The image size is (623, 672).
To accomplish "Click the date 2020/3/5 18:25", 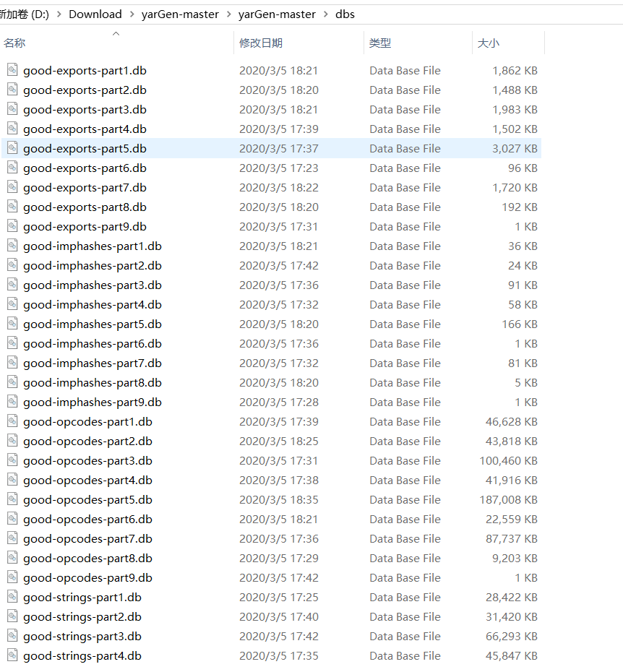I will pyautogui.click(x=279, y=441).
